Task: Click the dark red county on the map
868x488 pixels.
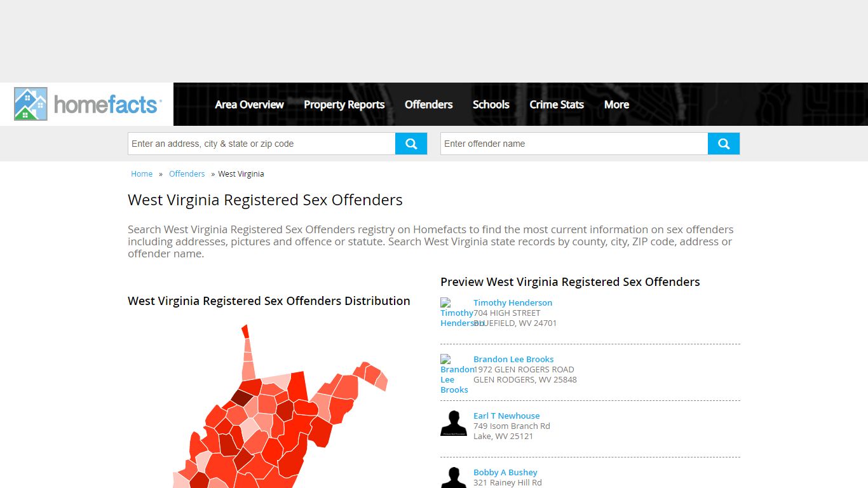Action: click(x=242, y=398)
